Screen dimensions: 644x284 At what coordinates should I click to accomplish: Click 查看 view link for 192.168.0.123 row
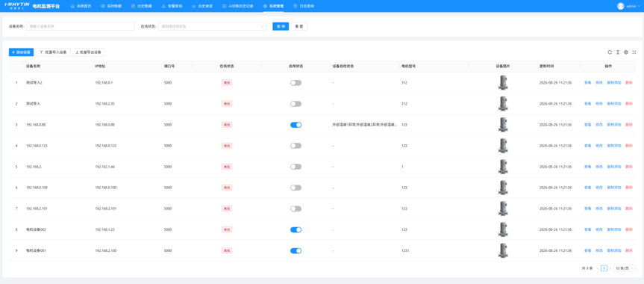pos(588,146)
